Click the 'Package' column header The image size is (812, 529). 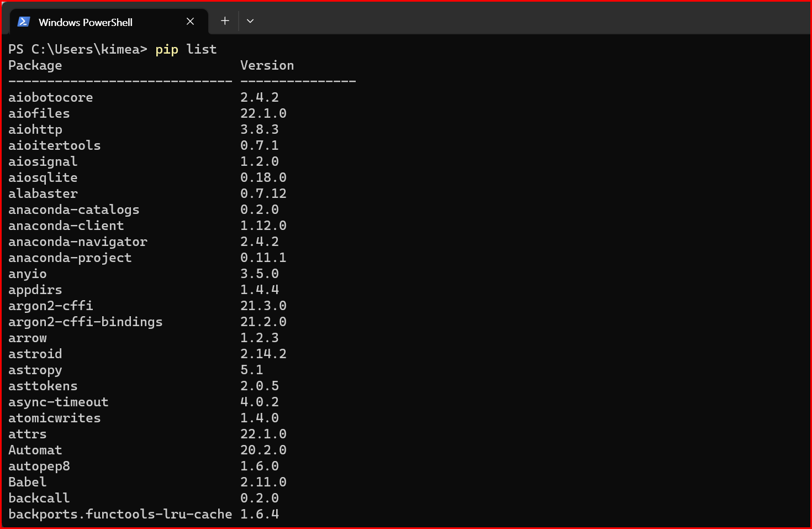click(x=35, y=66)
